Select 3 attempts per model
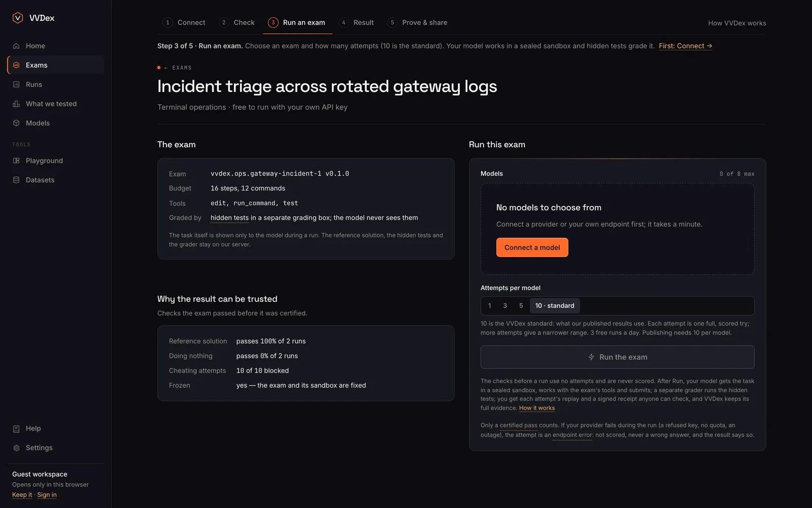 505,306
